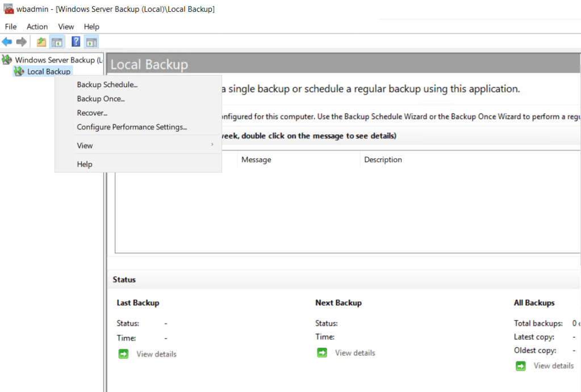The width and height of the screenshot is (581, 392).
Task: Click the green arrow icon under Last Backup
Action: pos(124,354)
